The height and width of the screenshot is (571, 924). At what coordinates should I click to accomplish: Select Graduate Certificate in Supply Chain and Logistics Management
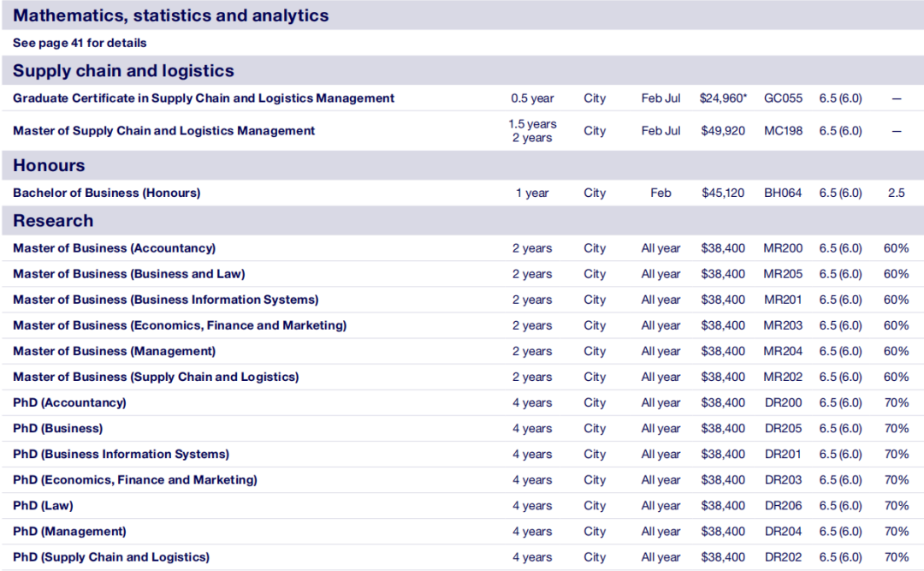pos(204,98)
